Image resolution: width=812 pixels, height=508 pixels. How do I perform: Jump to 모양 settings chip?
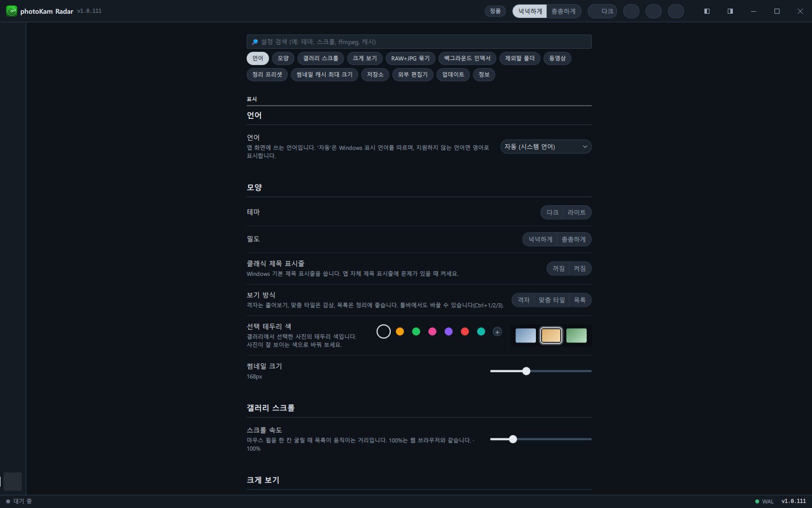283,58
